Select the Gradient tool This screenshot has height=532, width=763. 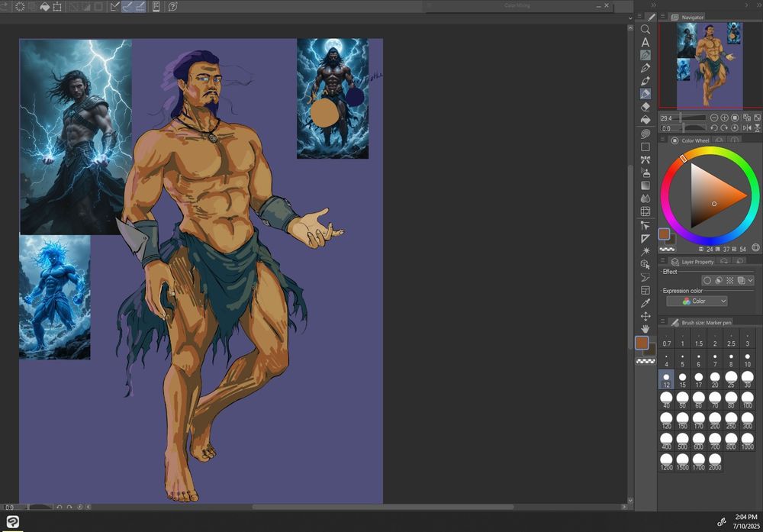(x=645, y=185)
